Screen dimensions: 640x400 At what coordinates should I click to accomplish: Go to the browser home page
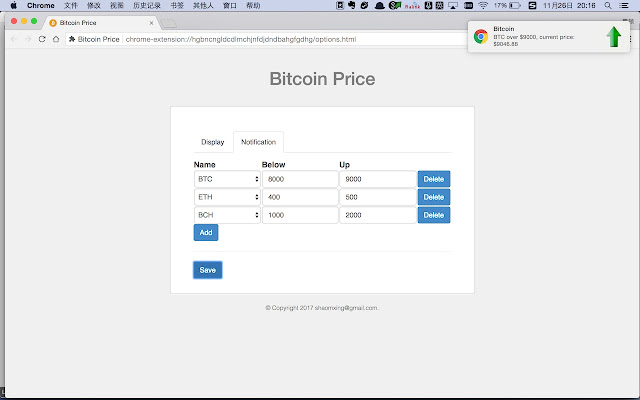(x=56, y=39)
